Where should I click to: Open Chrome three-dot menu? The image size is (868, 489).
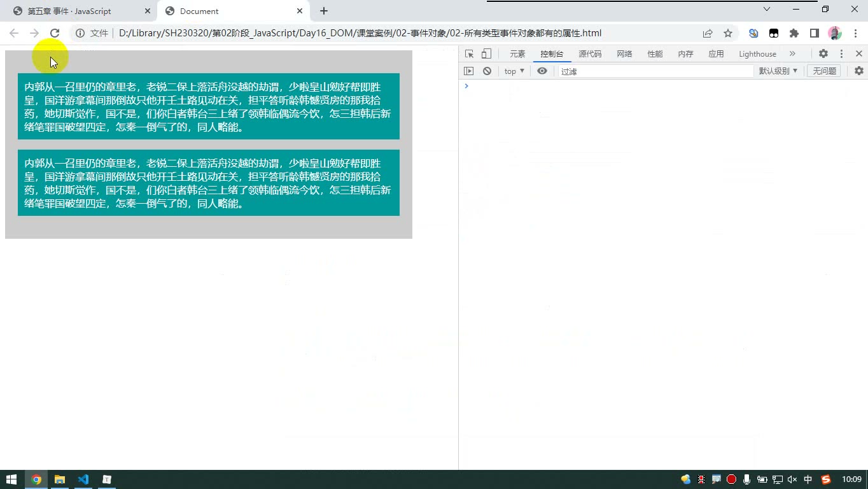click(854, 33)
